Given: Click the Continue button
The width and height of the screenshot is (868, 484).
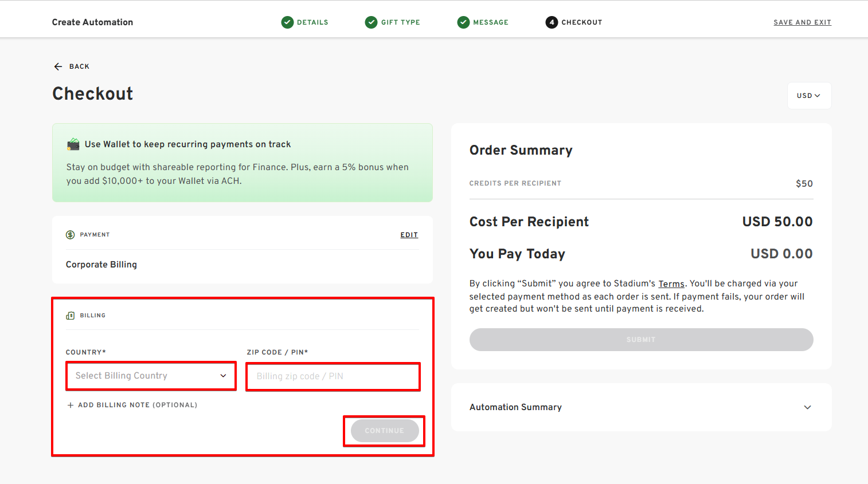Looking at the screenshot, I should [385, 431].
